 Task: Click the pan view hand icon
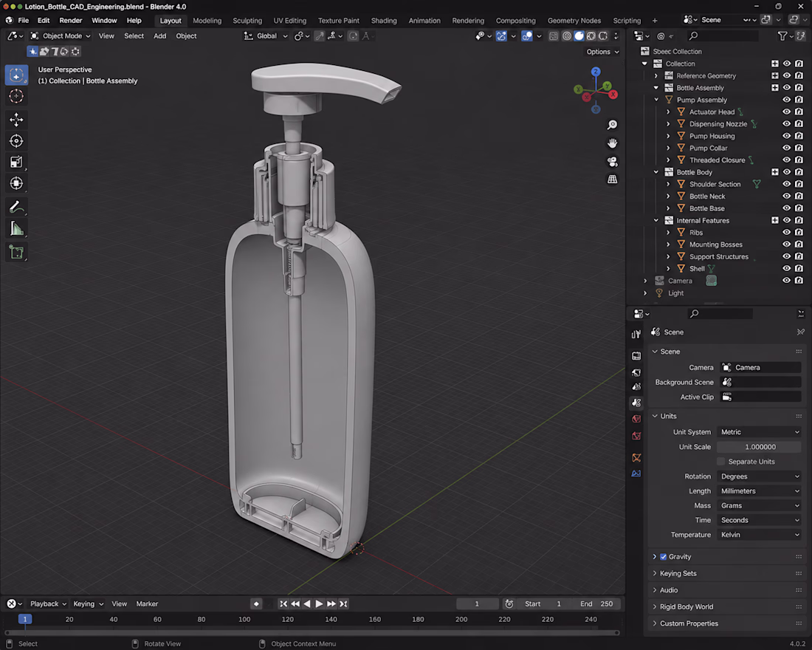[x=612, y=143]
